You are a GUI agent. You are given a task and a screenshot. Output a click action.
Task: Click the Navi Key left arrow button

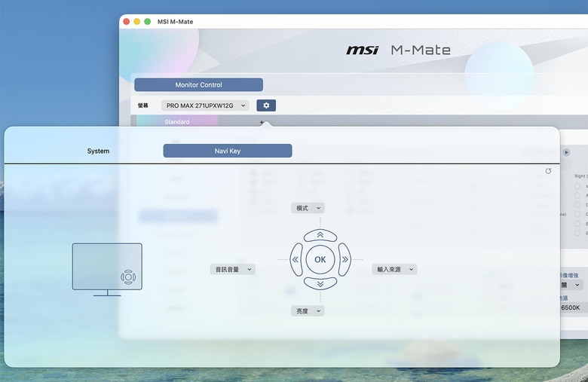click(296, 259)
